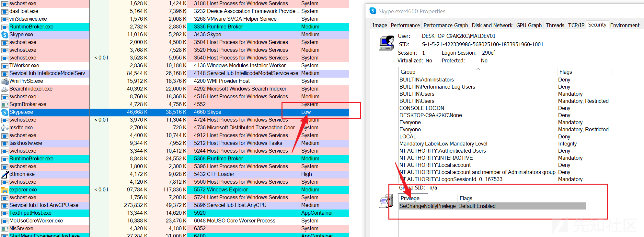
Task: Select DESKTOP-C9AK2KC\None group entry
Action: click(431, 115)
